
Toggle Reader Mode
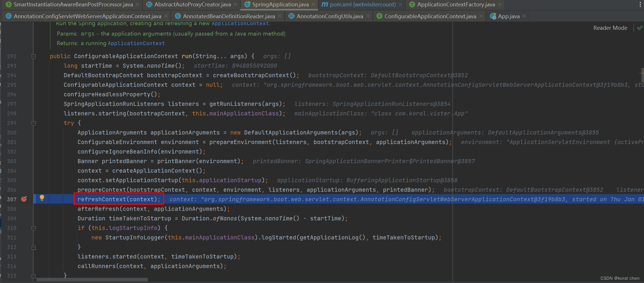(610, 28)
